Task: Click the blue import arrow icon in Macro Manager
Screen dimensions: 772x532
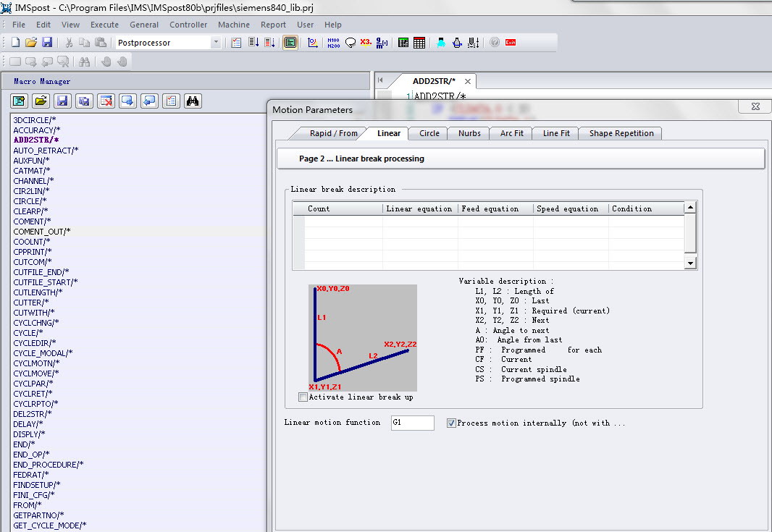Action: coord(149,101)
